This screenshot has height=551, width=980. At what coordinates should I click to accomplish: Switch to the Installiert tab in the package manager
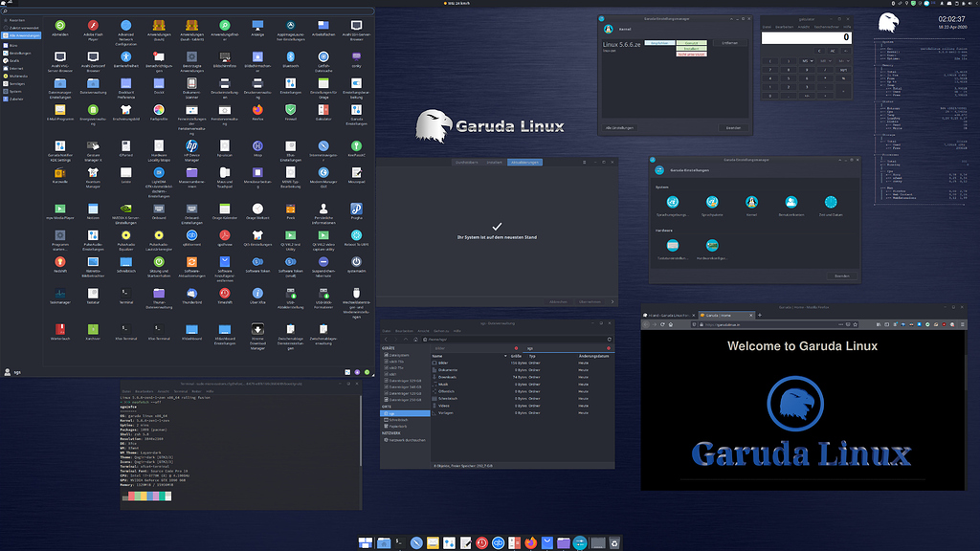494,163
